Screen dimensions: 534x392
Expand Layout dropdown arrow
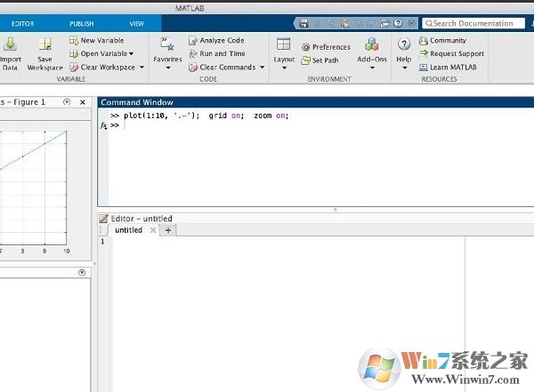284,68
